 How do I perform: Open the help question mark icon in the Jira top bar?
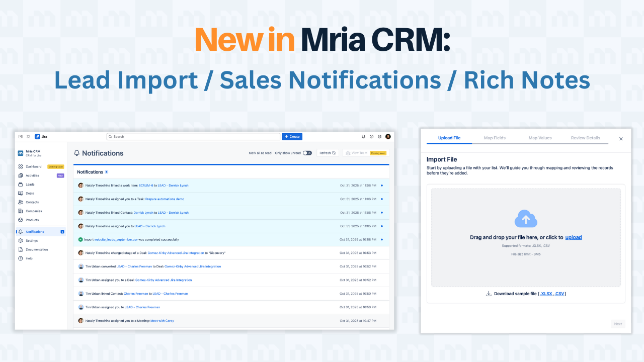pos(372,137)
